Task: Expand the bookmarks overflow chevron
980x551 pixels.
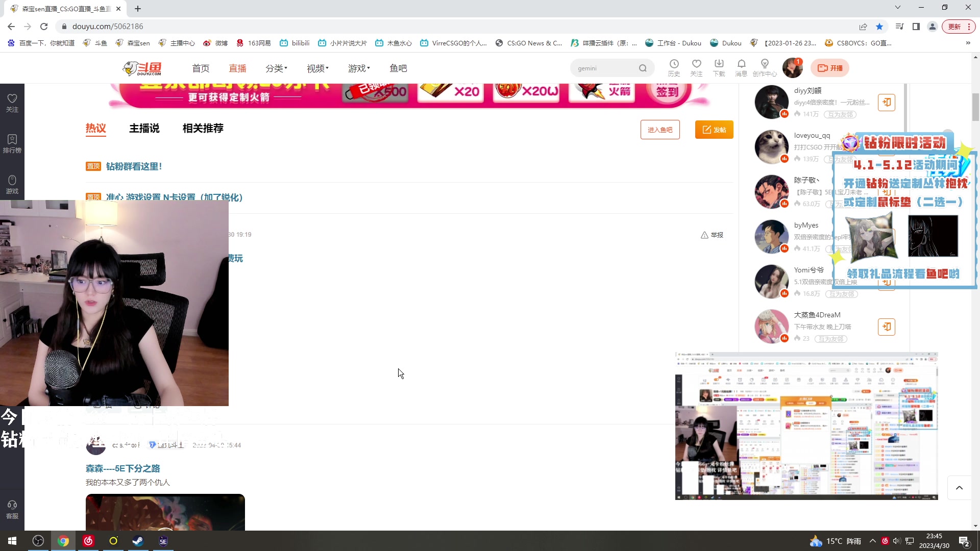Action: pos(968,43)
